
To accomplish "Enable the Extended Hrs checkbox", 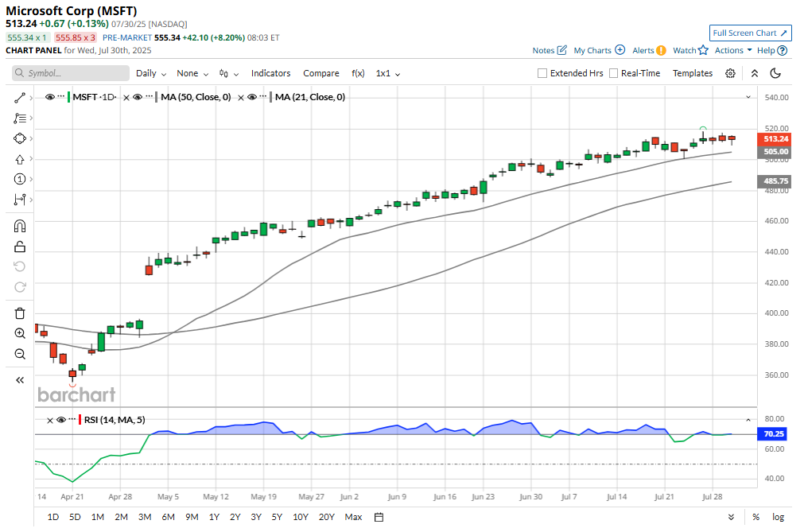I will [542, 73].
